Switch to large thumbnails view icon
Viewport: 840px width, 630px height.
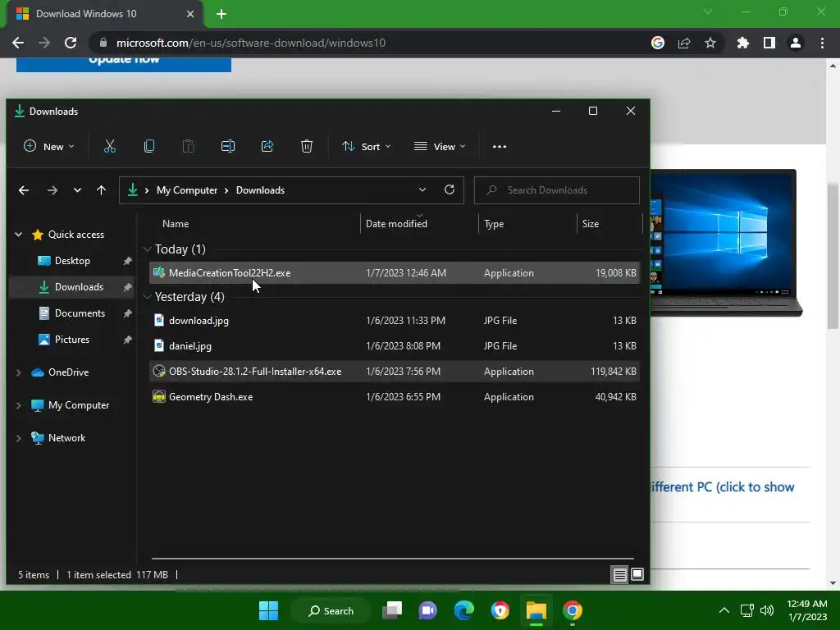click(x=637, y=575)
